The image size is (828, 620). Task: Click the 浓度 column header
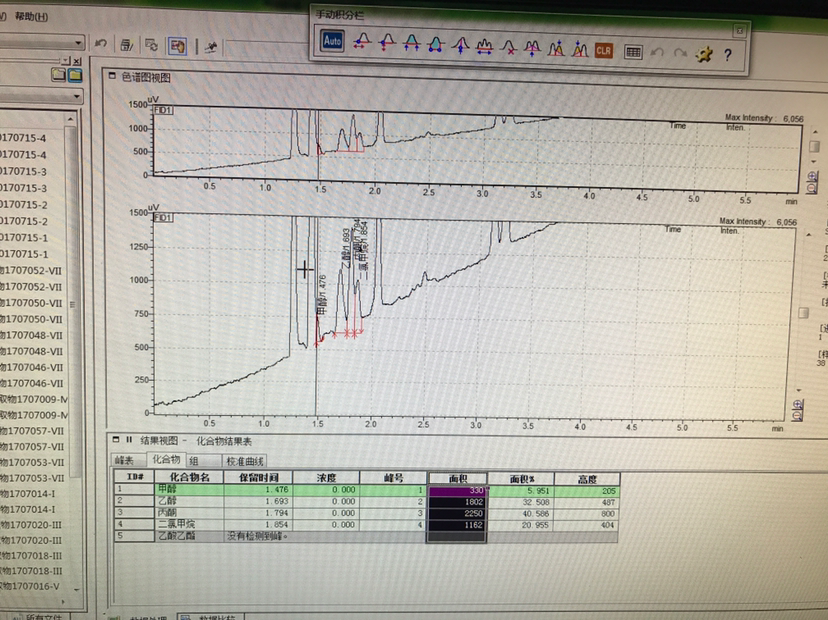point(326,477)
